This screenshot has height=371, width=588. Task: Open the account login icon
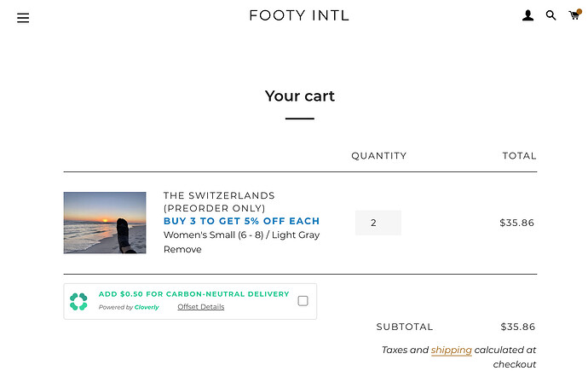click(528, 15)
